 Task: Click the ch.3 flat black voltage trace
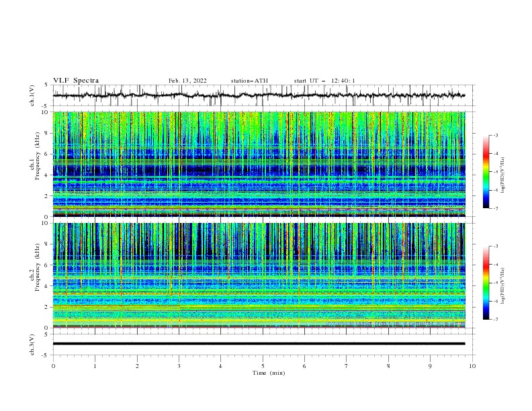(259, 344)
